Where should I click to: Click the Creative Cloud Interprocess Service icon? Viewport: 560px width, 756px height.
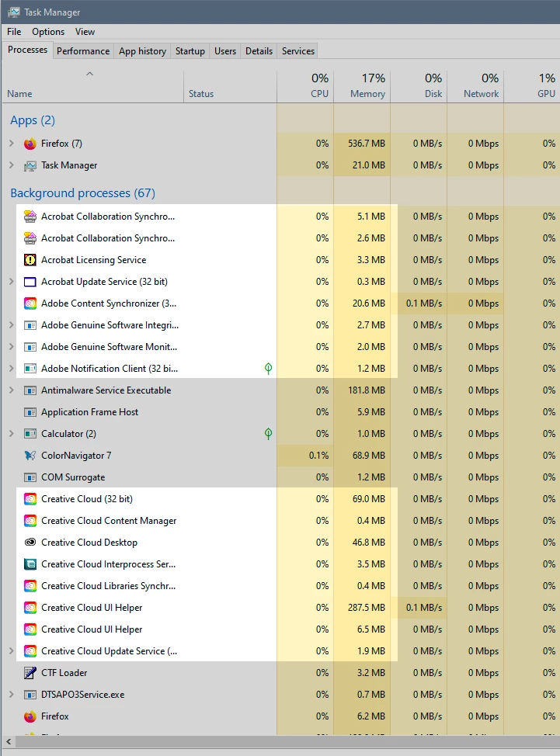(30, 564)
